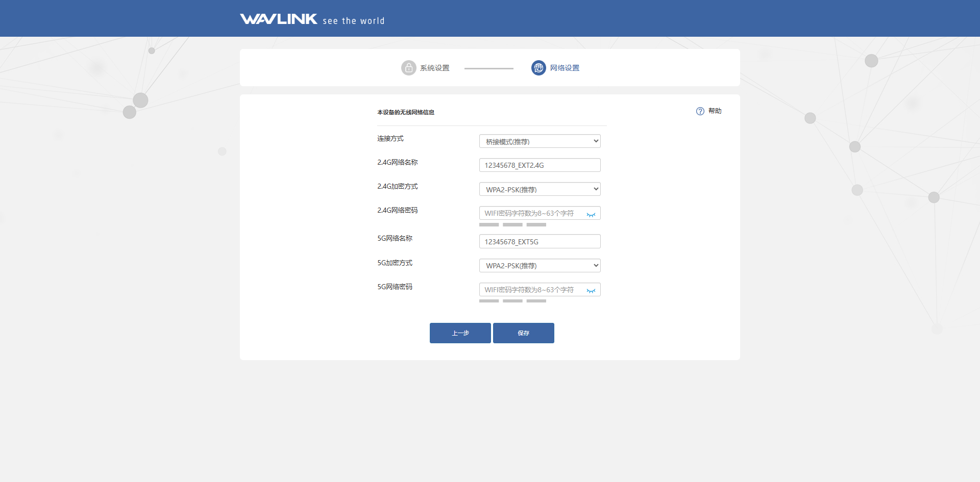Screen dimensions: 980x482
Task: Open the 帮助 help link
Action: [x=715, y=111]
